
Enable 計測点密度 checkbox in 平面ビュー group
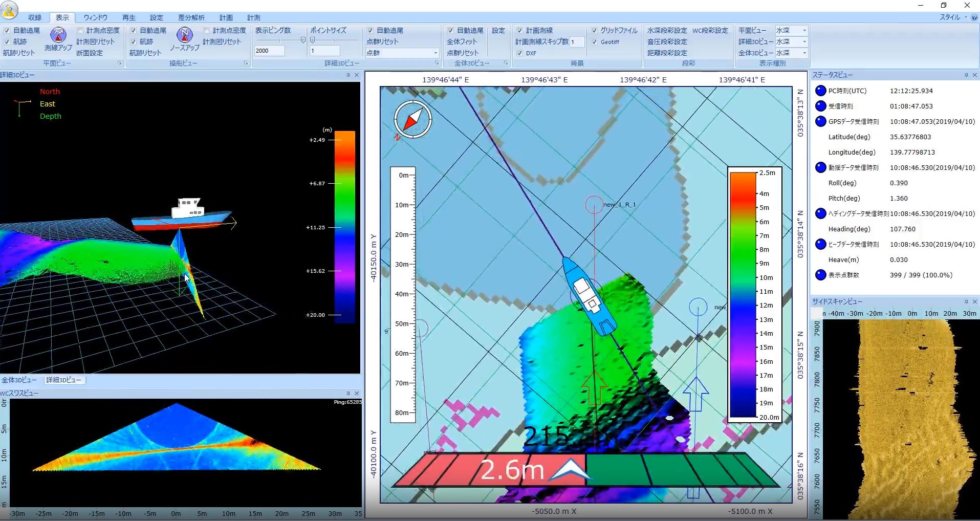pyautogui.click(x=80, y=31)
